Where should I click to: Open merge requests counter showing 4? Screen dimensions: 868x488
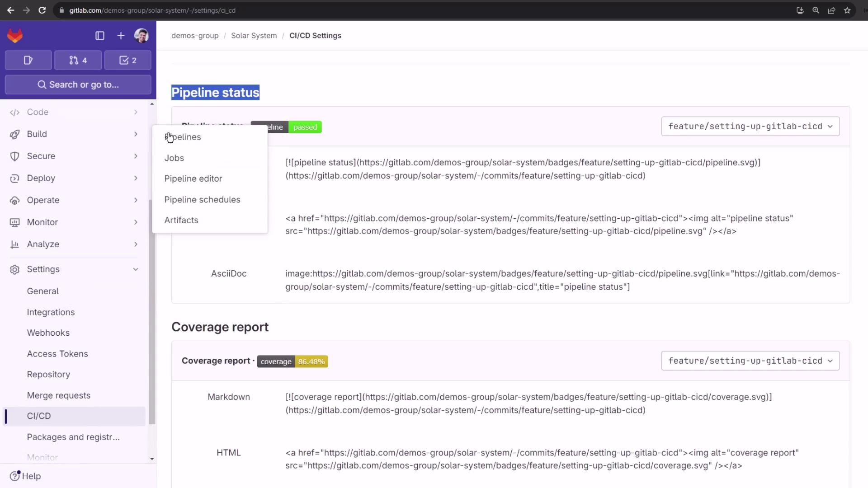tap(78, 60)
